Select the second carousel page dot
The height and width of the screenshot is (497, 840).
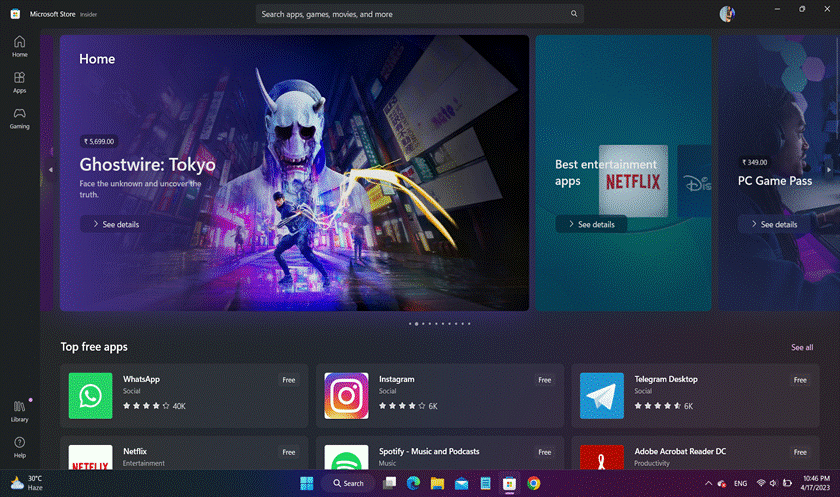417,324
